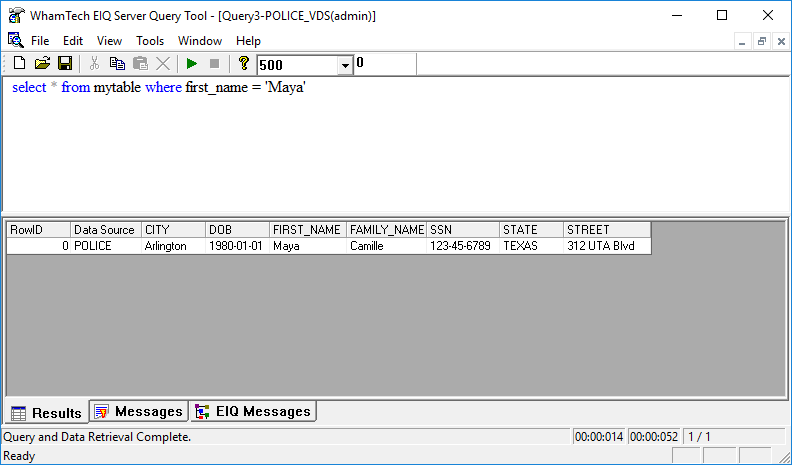
Task: Paste from clipboard toolbar icon
Action: pos(140,63)
